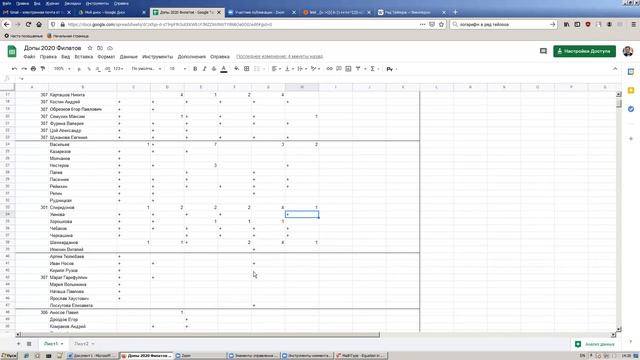
Task: Select column H header
Action: tap(302, 87)
